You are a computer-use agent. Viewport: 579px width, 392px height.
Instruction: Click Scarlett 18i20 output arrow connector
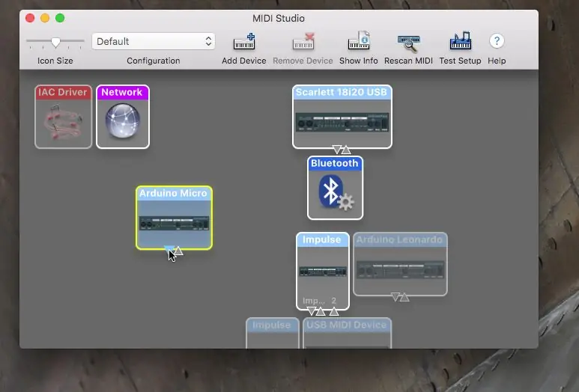tap(337, 150)
